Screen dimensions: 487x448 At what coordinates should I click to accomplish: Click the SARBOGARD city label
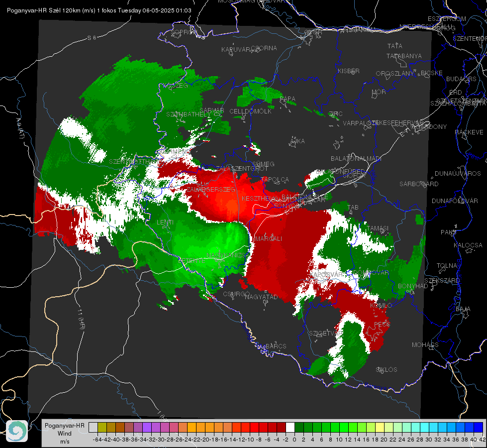coord(419,184)
